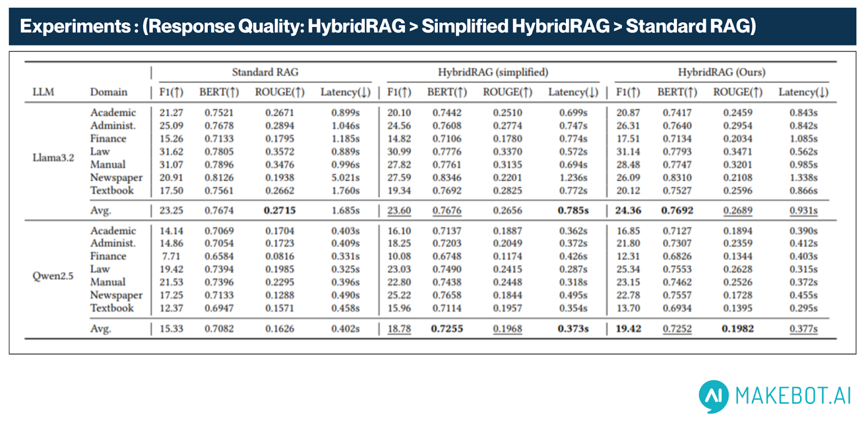The image size is (868, 435).
Task: Select the latency value "5.021s"
Action: (x=346, y=178)
